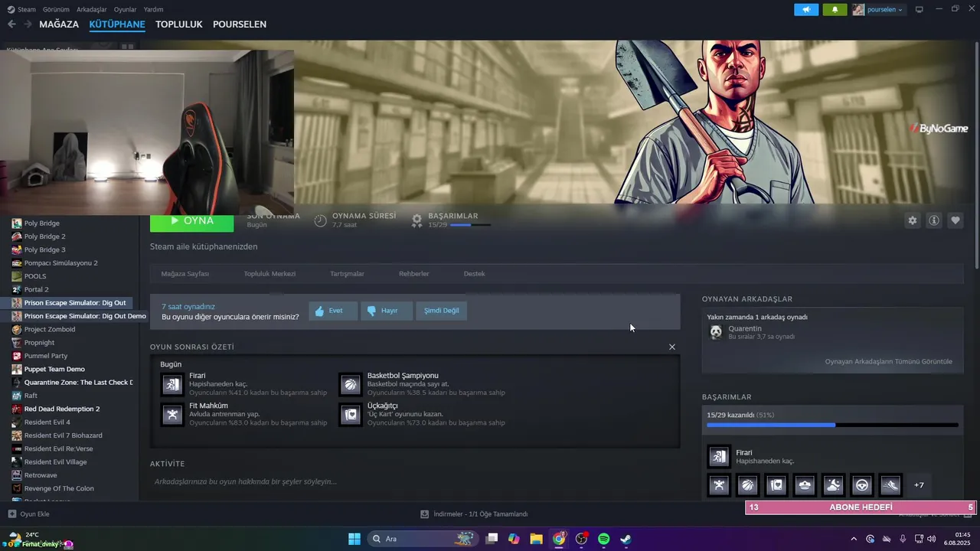Click the Başarımlar mini progress bar under header
Screen dimensions: 980x551
471,225
